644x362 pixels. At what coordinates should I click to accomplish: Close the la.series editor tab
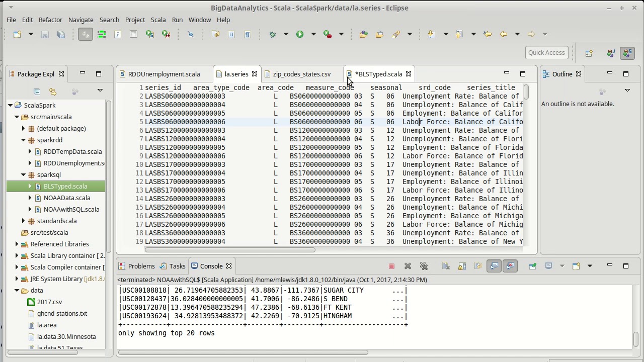pos(255,74)
